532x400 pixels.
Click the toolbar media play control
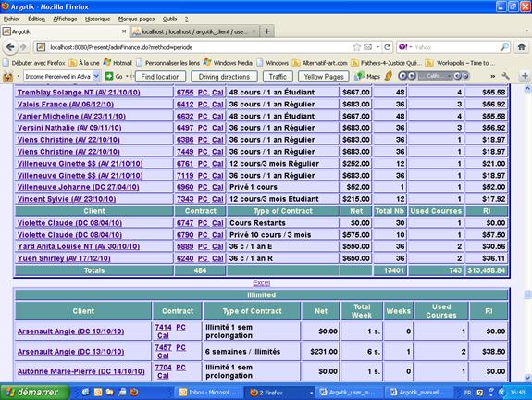[x=411, y=76]
